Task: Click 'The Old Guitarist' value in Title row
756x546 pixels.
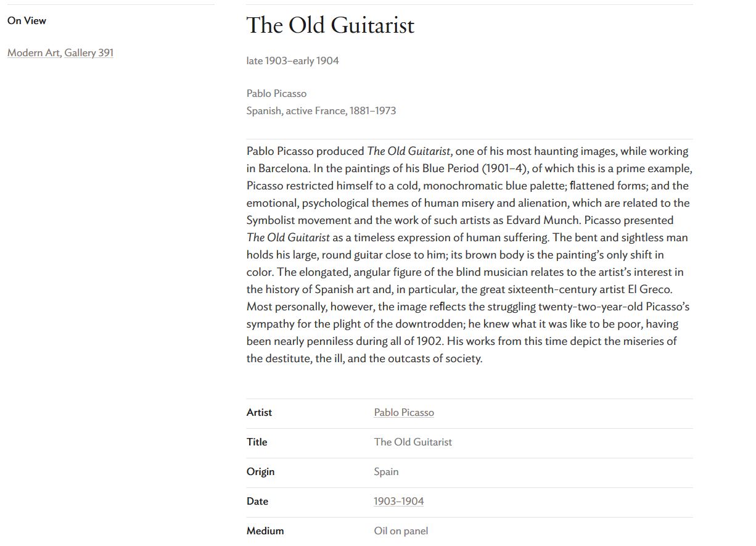Action: coord(413,442)
